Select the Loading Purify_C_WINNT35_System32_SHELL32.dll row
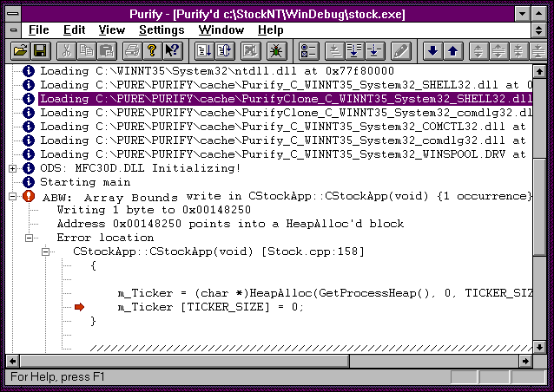The width and height of the screenshot is (554, 392). point(286,85)
